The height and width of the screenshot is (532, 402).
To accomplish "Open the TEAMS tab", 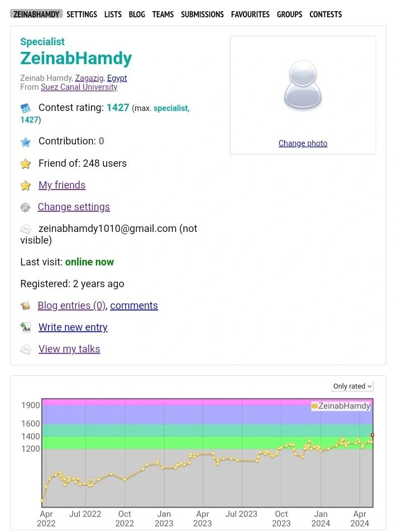I will (163, 14).
